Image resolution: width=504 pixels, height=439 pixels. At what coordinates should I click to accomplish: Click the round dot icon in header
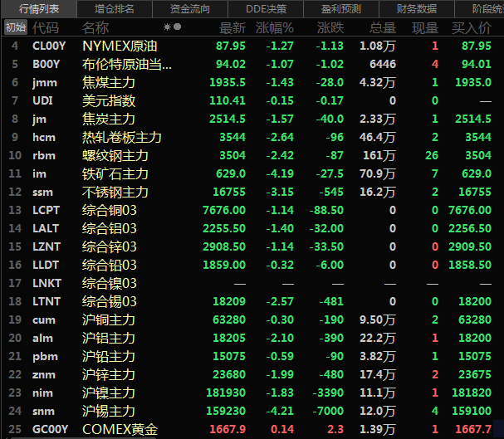click(x=178, y=27)
